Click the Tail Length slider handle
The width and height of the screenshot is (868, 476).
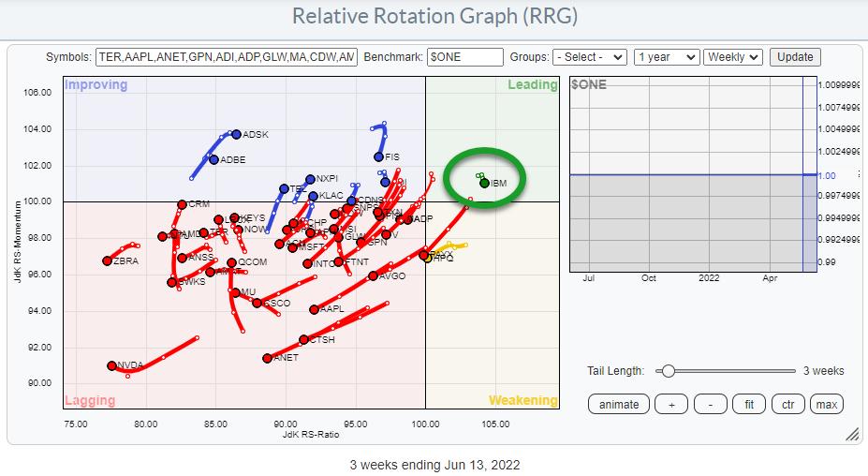[668, 371]
